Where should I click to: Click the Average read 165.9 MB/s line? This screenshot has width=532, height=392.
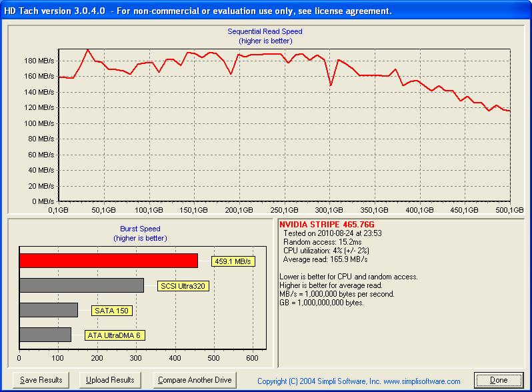pos(325,259)
